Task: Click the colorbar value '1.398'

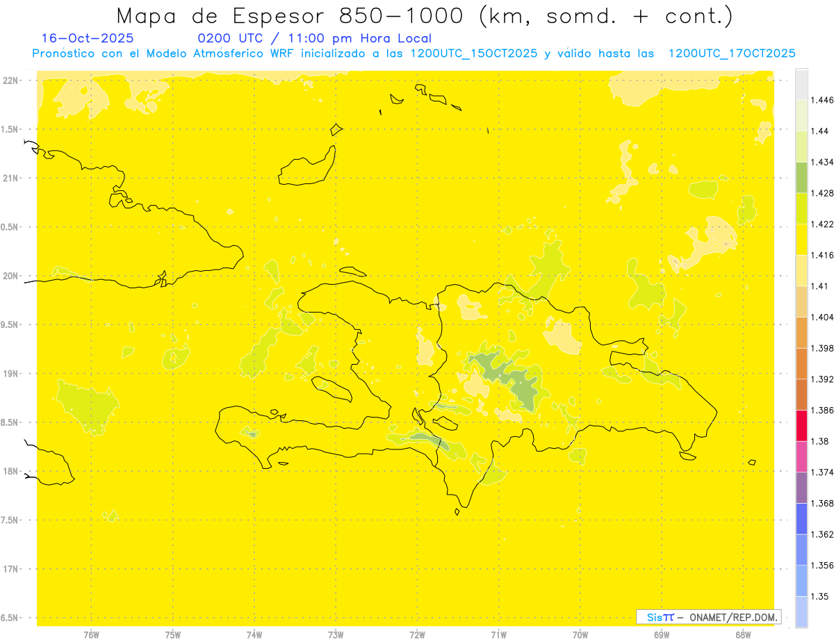Action: pos(822,348)
